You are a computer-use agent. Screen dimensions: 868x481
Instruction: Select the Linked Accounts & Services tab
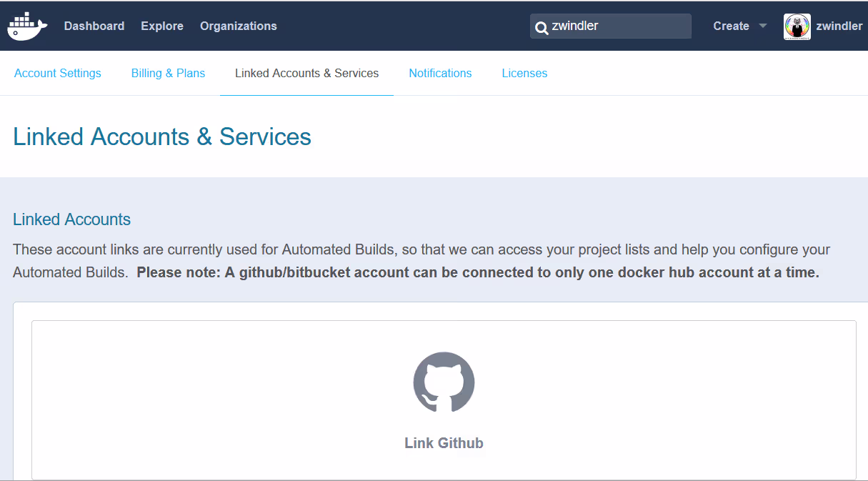pos(306,73)
